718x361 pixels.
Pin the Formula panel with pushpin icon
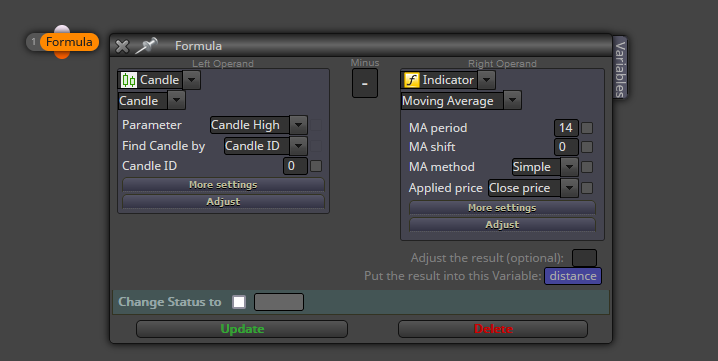click(147, 45)
